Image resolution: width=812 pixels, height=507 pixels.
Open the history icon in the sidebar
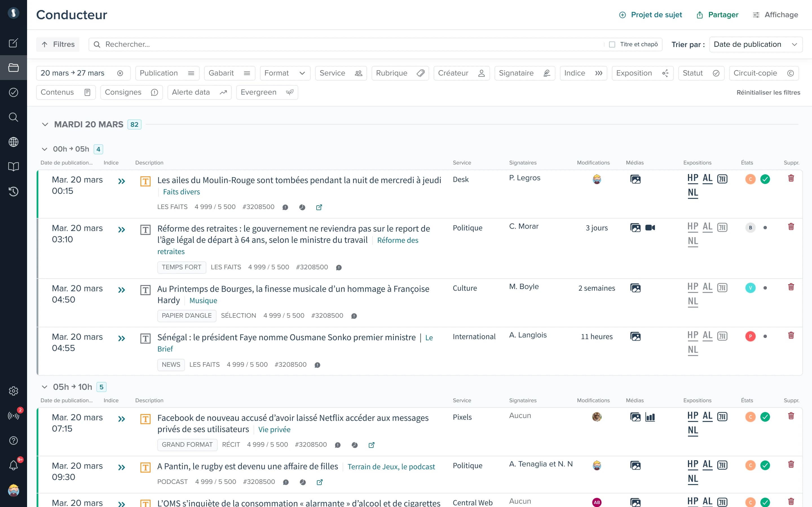pyautogui.click(x=14, y=192)
